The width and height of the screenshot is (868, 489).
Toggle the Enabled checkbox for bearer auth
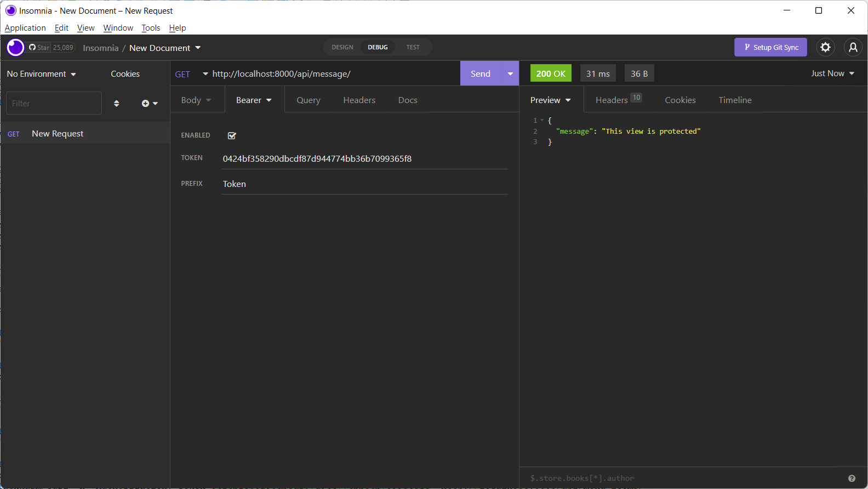coord(232,135)
